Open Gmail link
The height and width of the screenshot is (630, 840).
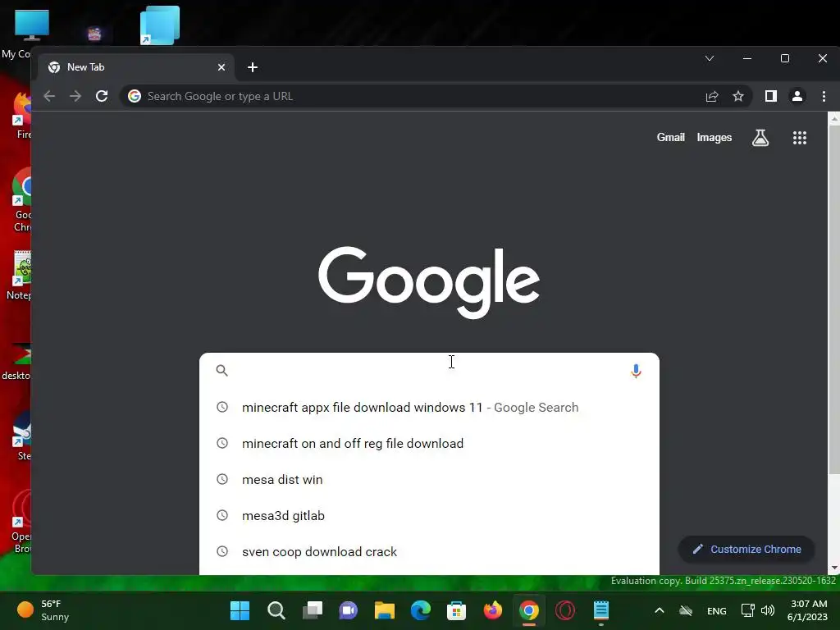click(x=671, y=138)
